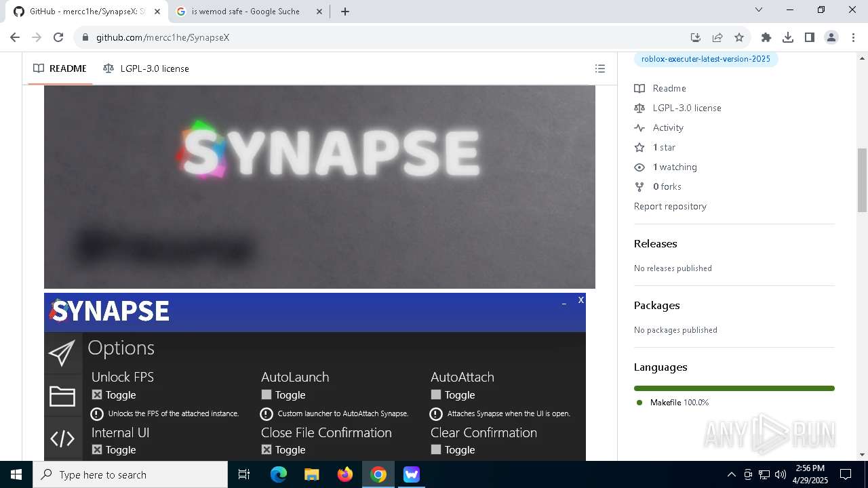Image resolution: width=868 pixels, height=488 pixels.
Task: Open the Chrome extensions puzzle icon
Action: coord(766,37)
